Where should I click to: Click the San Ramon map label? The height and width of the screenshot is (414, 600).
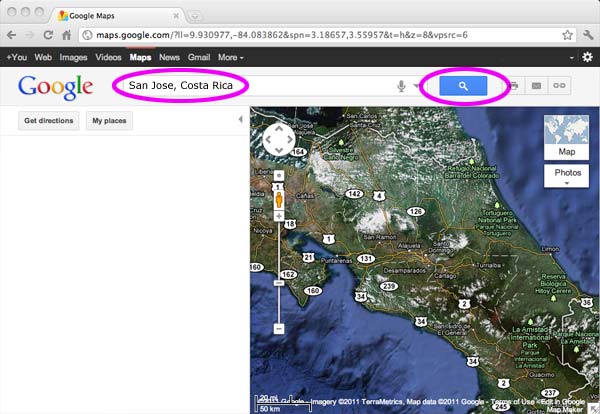point(380,237)
